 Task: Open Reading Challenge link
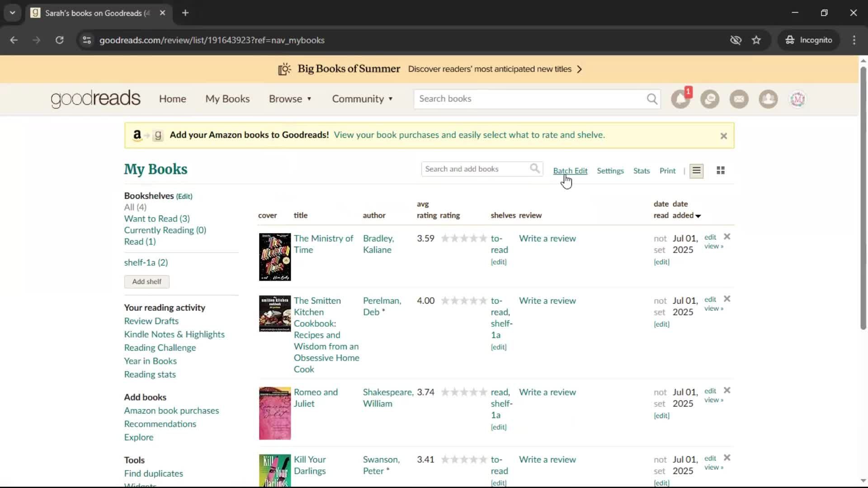[x=160, y=347]
